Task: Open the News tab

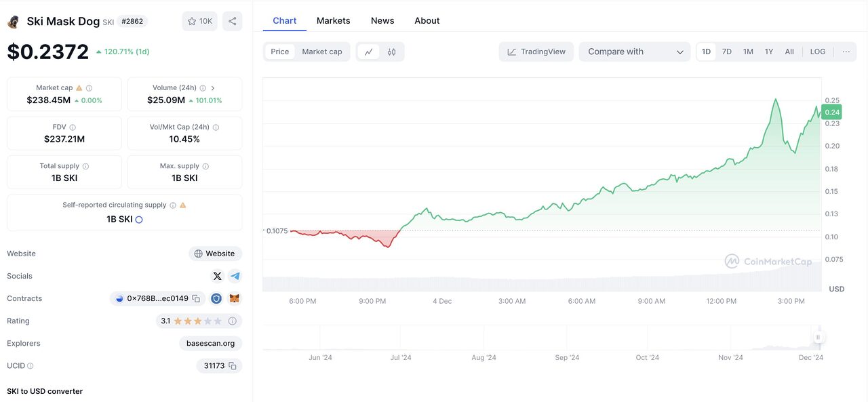Action: pos(382,21)
